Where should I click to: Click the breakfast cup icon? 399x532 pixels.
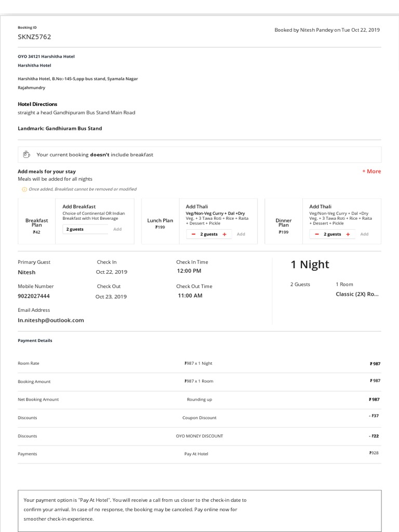pos(26,154)
